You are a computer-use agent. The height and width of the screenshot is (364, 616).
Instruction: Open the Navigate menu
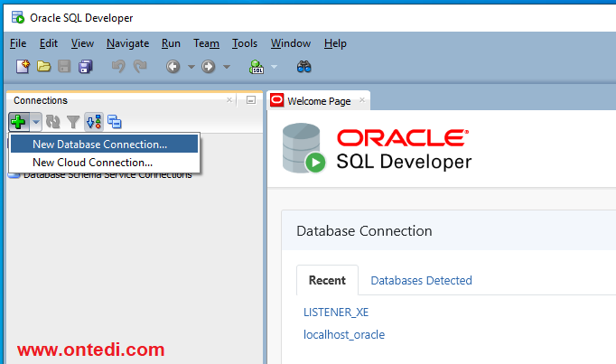coord(127,43)
